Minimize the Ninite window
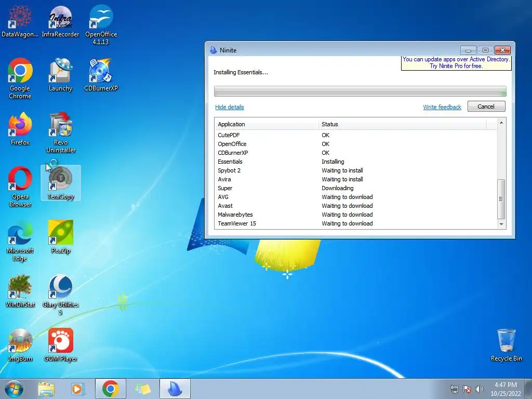Viewport: 532px width, 399px height. 468,50
